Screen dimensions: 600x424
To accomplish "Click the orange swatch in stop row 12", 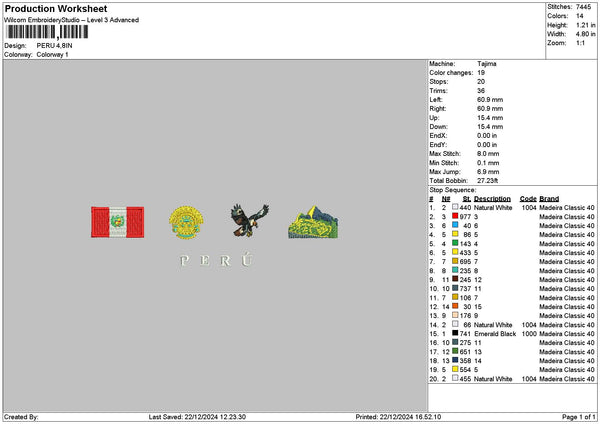I will 455,307.
